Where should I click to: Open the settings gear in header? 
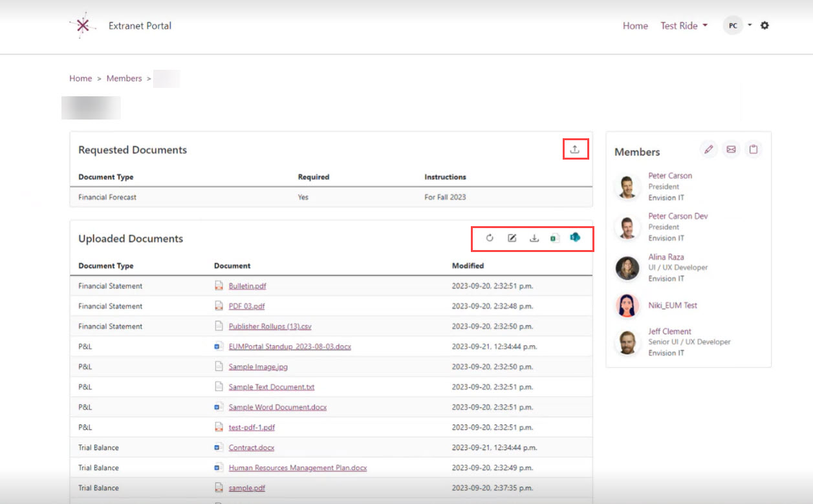click(x=764, y=26)
